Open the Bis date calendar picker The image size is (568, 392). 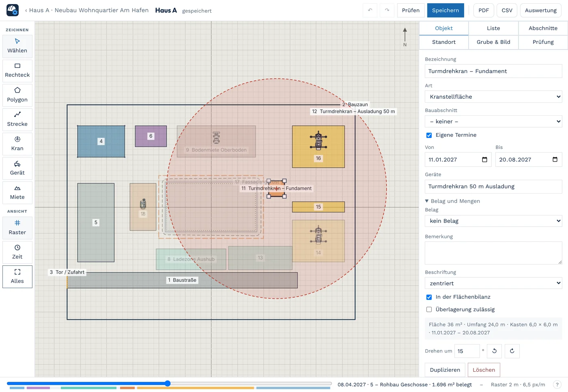555,159
